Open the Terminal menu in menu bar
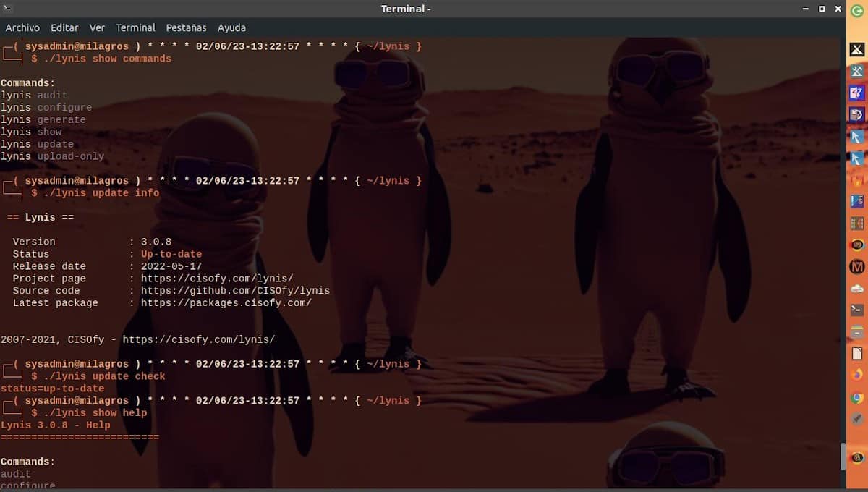Viewport: 868px width, 492px height. pyautogui.click(x=135, y=27)
